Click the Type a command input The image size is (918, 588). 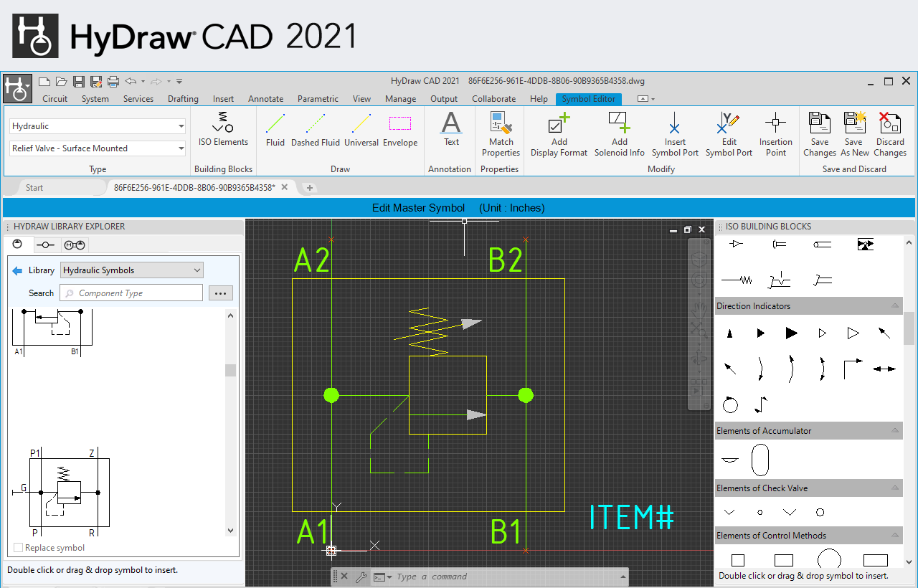click(x=509, y=577)
